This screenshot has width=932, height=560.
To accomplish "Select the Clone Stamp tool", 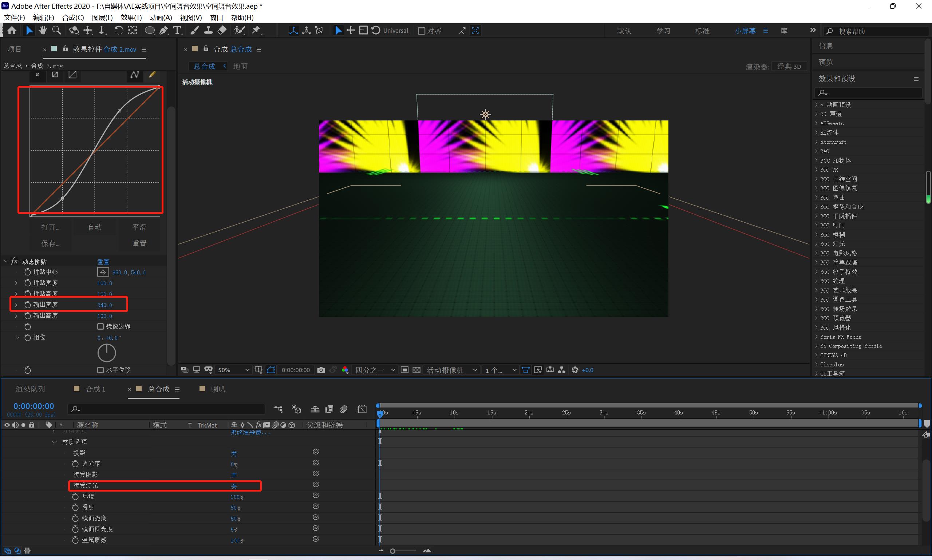I will tap(208, 31).
